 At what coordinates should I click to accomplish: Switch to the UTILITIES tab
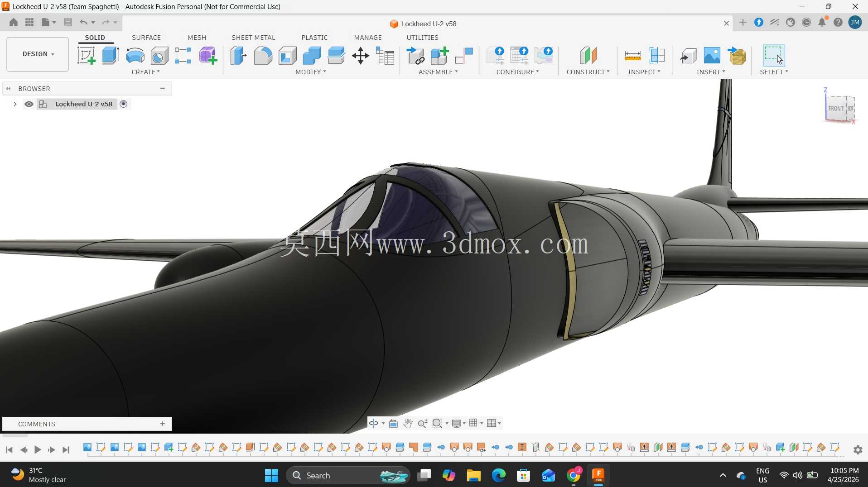pyautogui.click(x=423, y=38)
